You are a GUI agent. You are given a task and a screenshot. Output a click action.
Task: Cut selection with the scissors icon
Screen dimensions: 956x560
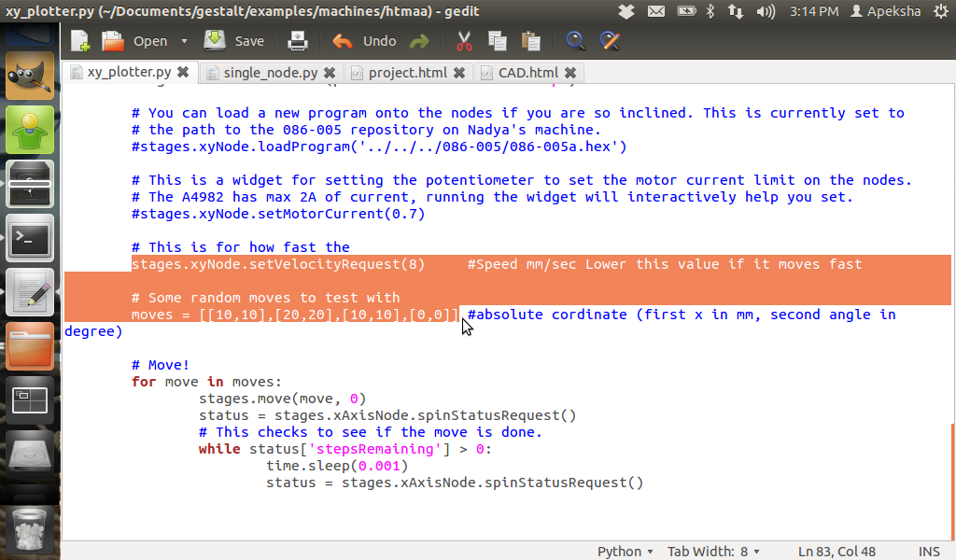coord(464,41)
